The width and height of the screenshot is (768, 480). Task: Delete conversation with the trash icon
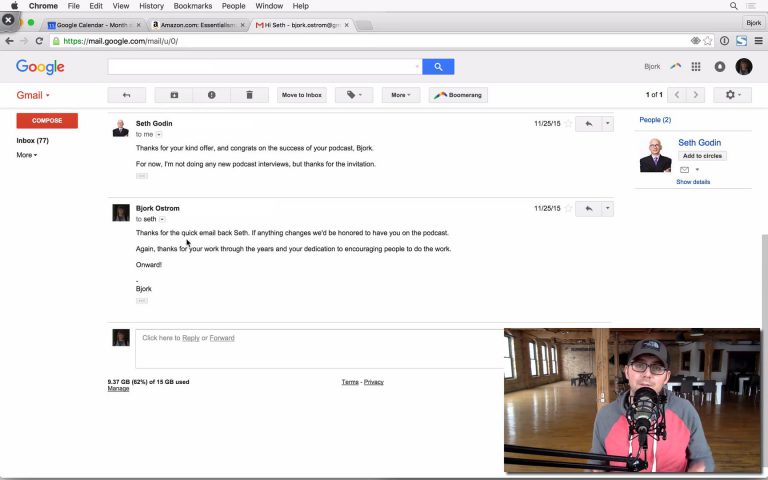(249, 95)
